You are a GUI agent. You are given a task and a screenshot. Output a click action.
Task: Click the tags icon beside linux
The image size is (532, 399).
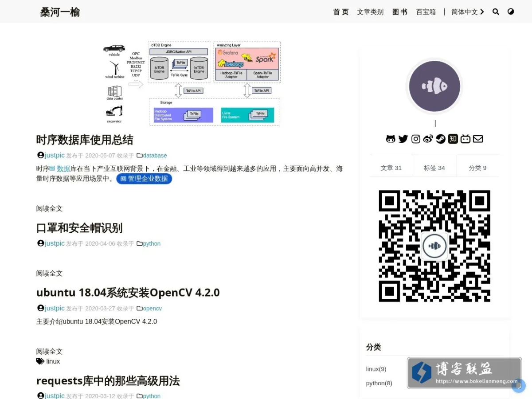tap(40, 361)
